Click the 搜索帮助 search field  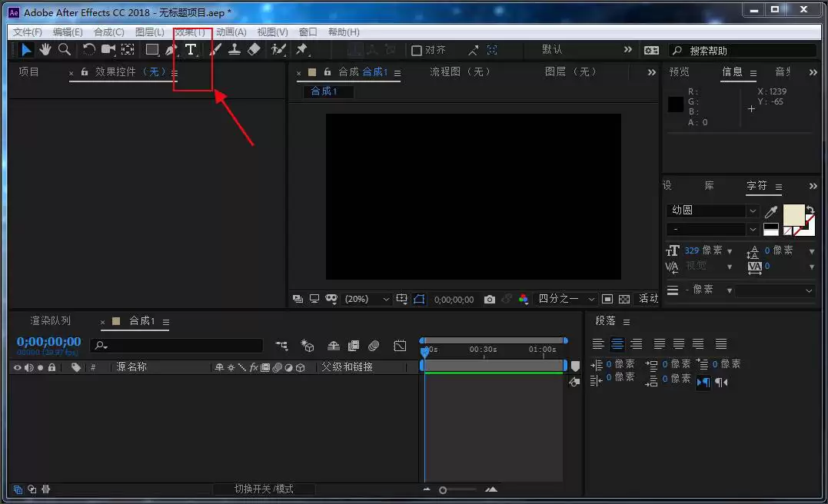[743, 51]
